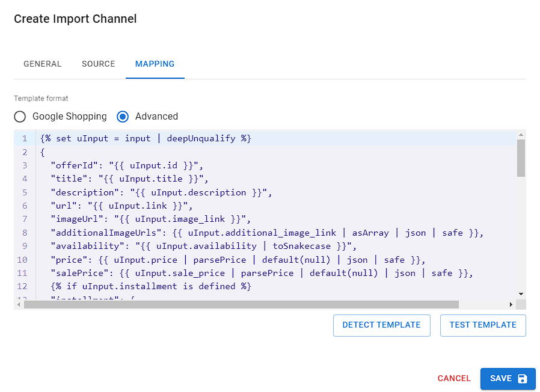Click the horizontal scrollbar thumb under code
Viewport: 540px width, 392px height.
click(241, 305)
